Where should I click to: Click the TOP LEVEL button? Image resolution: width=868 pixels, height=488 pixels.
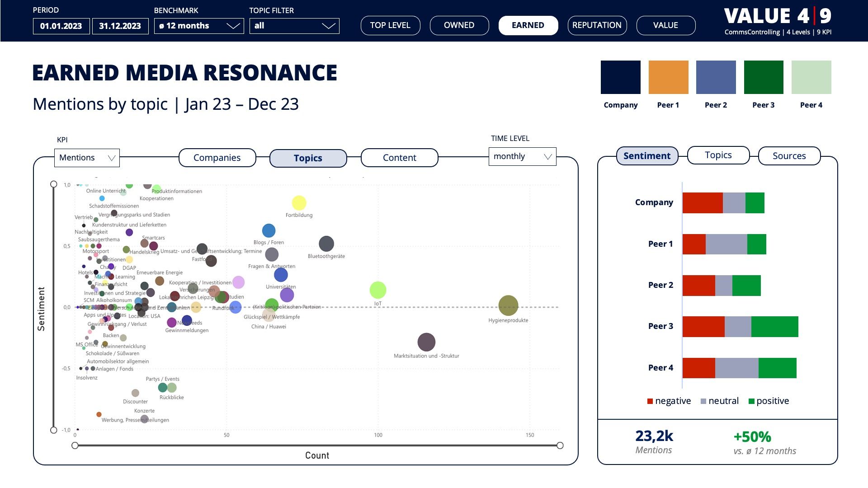pos(390,25)
